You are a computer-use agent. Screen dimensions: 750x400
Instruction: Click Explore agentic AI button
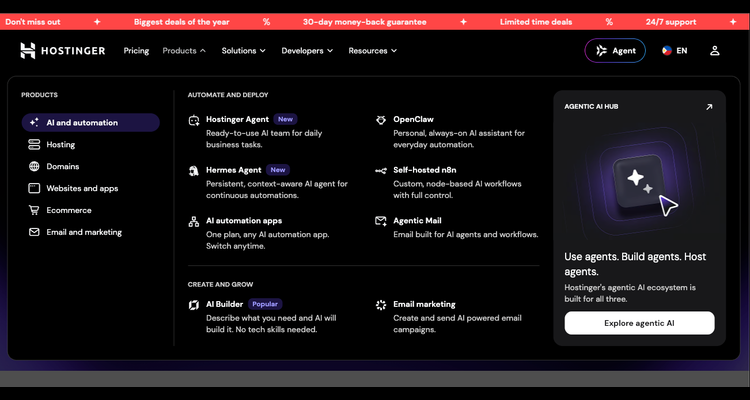pos(640,323)
